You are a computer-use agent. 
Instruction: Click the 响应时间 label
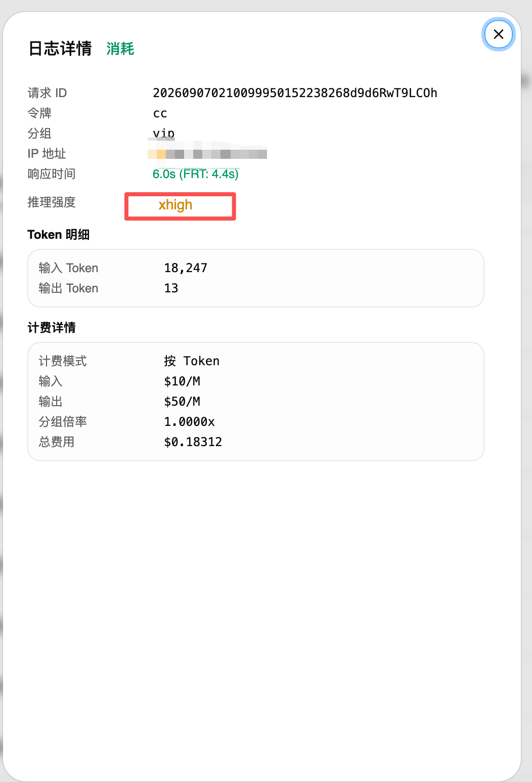click(x=52, y=174)
